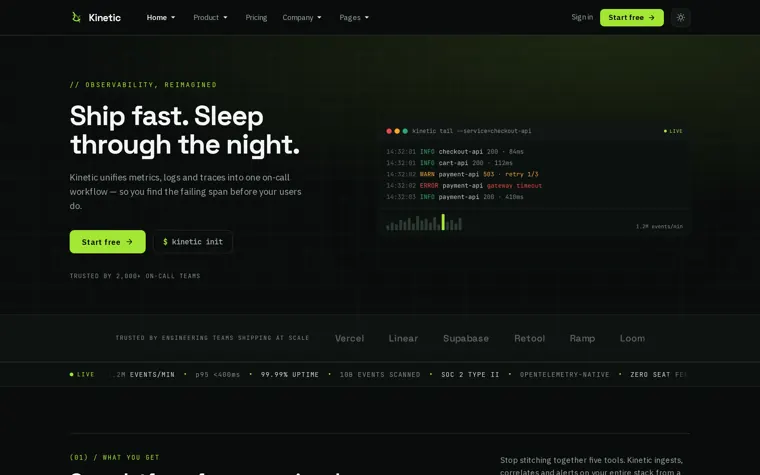Click the yellow dot in terminal window
This screenshot has height=475, width=760.
(397, 131)
